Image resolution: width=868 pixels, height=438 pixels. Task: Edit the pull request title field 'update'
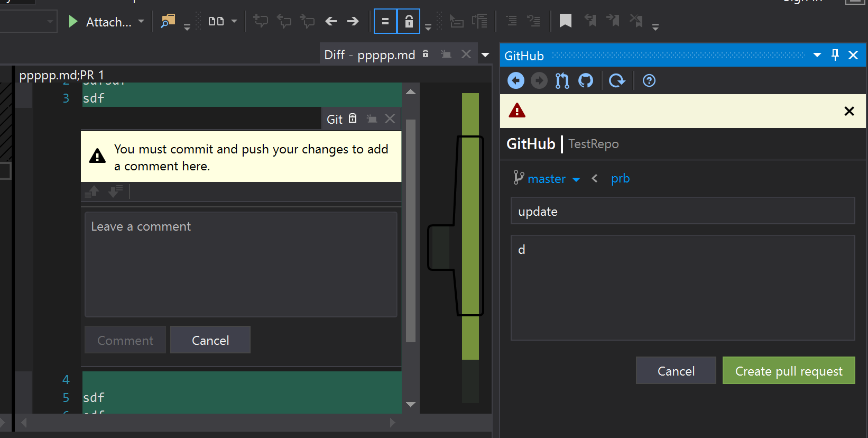tap(683, 211)
